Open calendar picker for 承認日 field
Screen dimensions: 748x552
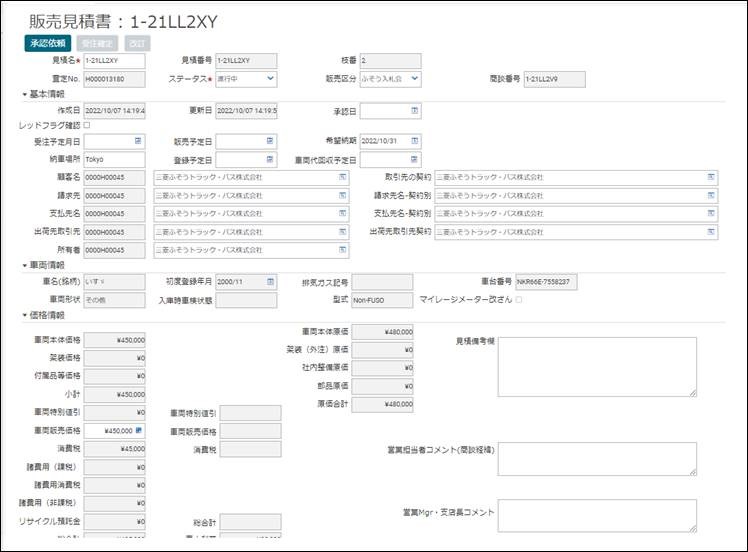414,110
